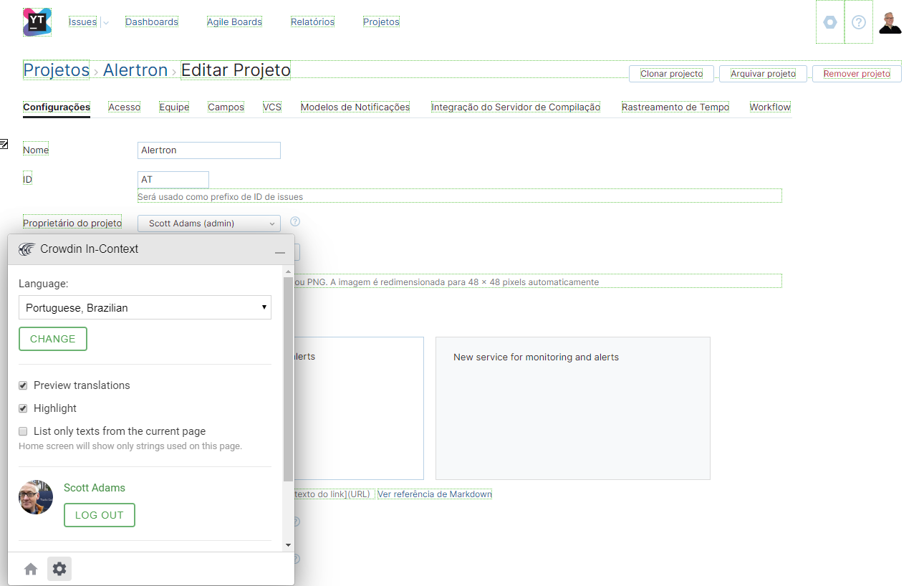Enable List only texts from the current page

point(23,431)
